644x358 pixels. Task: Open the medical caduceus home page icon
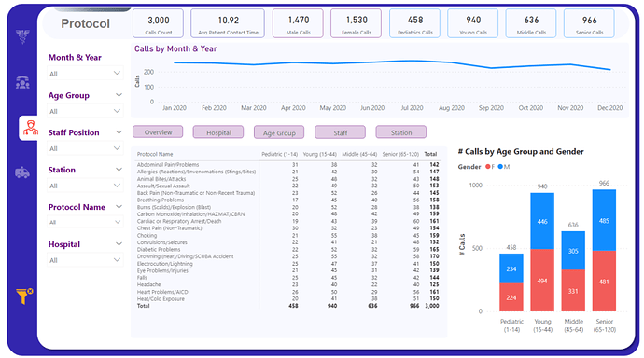click(22, 37)
